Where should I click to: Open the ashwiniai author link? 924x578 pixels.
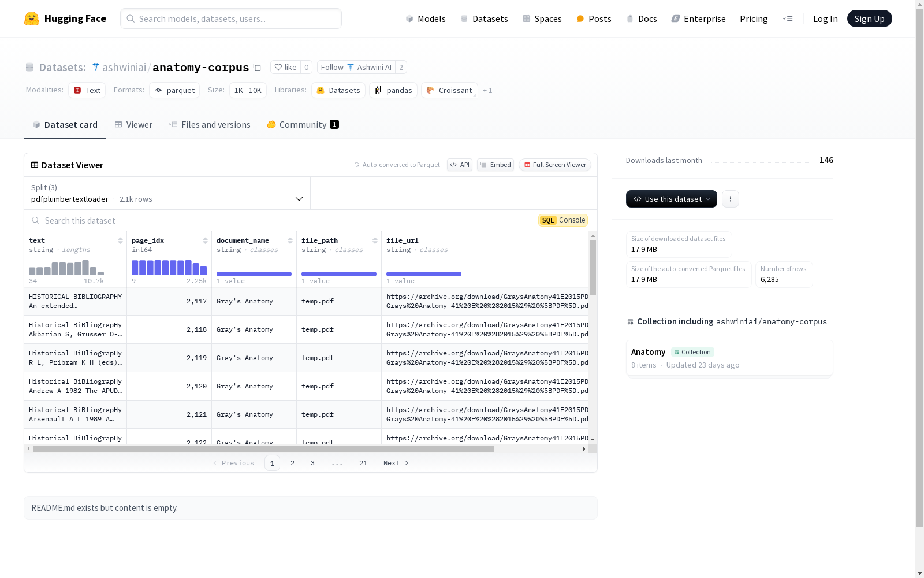pyautogui.click(x=124, y=67)
